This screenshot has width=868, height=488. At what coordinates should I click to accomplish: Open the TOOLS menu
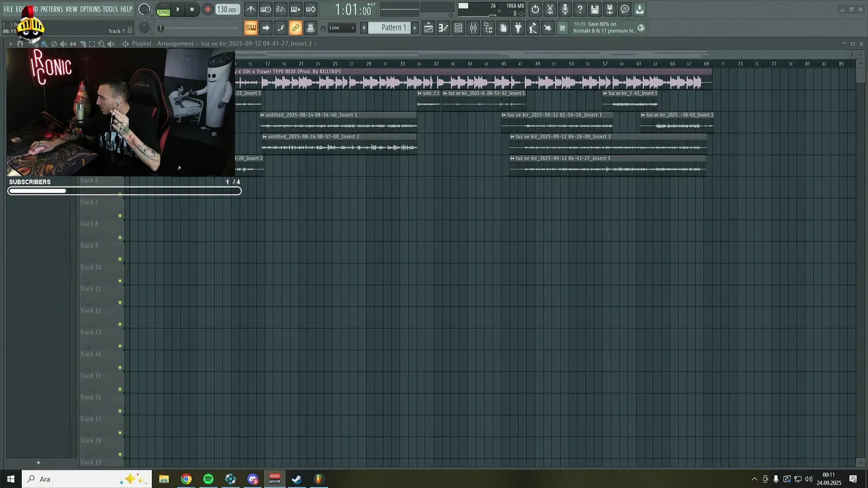(x=110, y=9)
